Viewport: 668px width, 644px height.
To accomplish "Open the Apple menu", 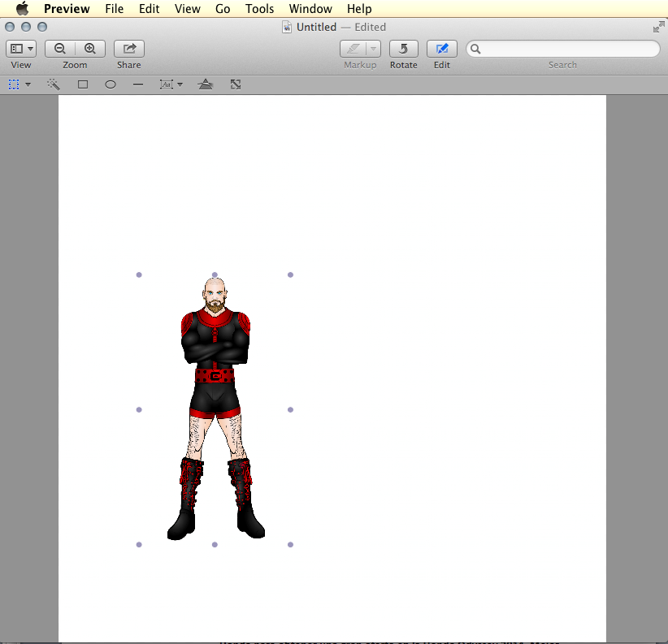I will point(22,9).
